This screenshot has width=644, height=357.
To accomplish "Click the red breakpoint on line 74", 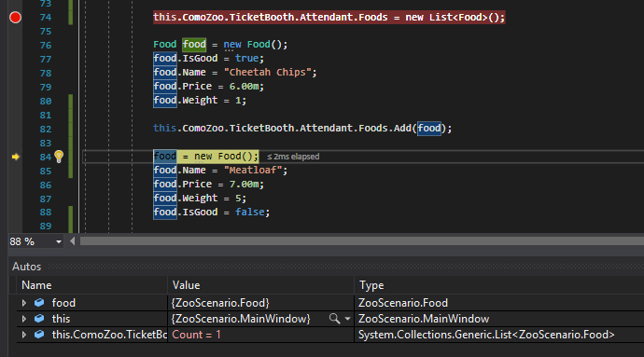I will pyautogui.click(x=15, y=18).
